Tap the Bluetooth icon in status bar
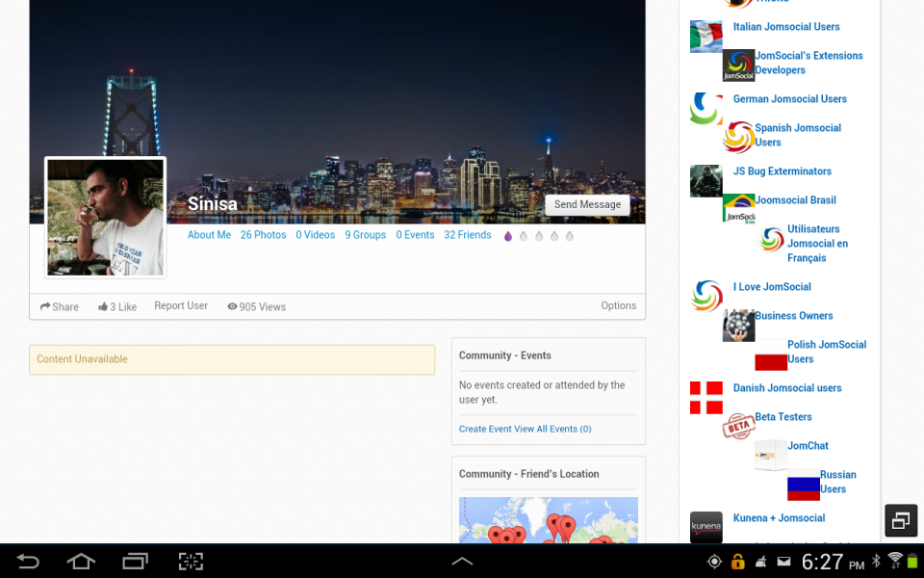Image resolution: width=924 pixels, height=578 pixels. click(876, 561)
